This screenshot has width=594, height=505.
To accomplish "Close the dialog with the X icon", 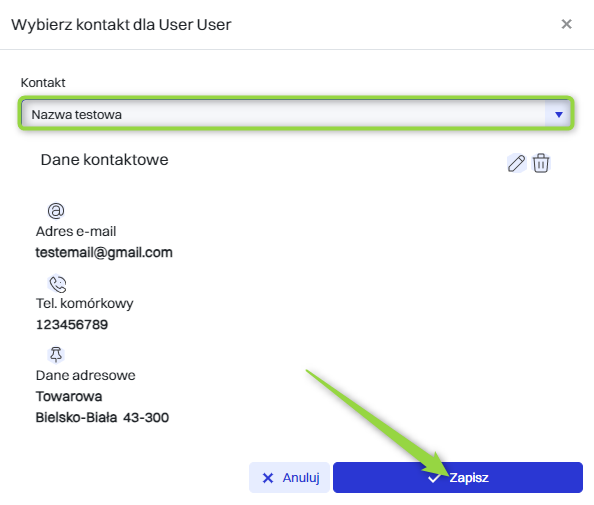I will click(x=566, y=24).
